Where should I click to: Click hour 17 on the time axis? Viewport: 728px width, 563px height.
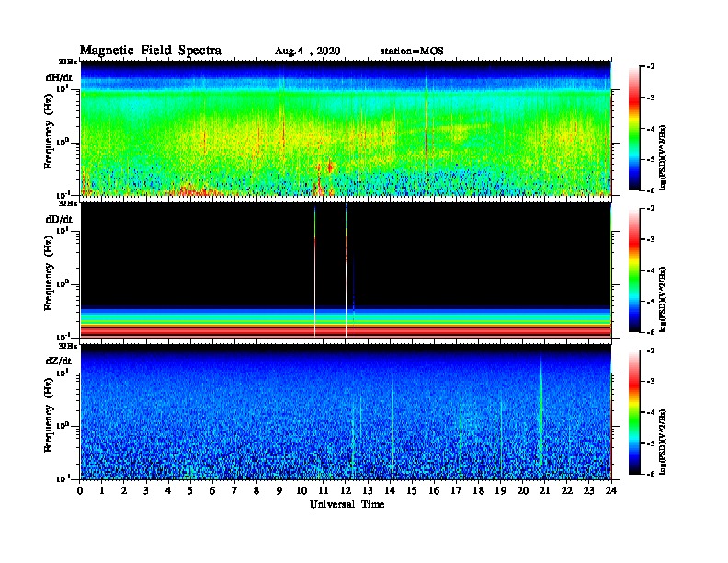(457, 490)
